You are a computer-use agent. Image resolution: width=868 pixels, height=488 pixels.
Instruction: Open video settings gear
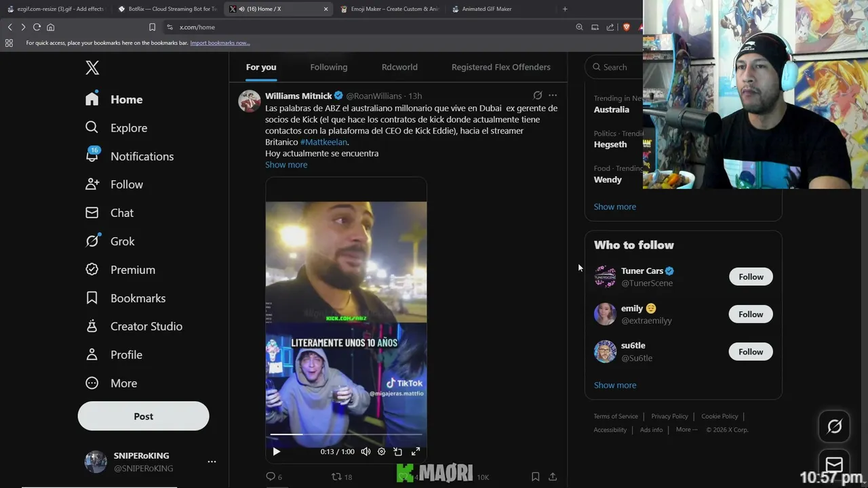(381, 451)
